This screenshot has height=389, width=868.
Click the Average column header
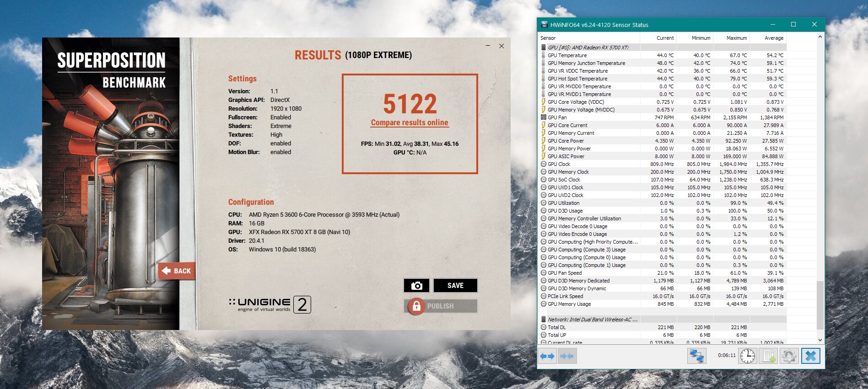coord(768,38)
